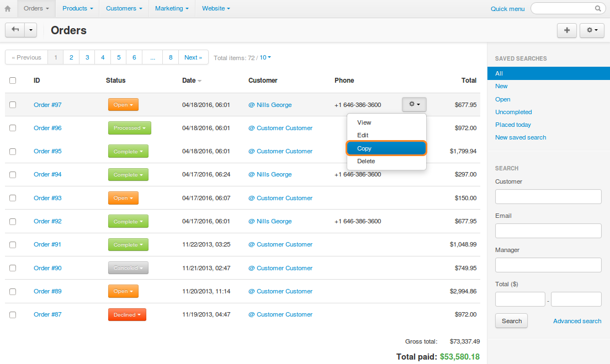Select the checkbox for Order #93
610x364 pixels.
click(x=13, y=198)
